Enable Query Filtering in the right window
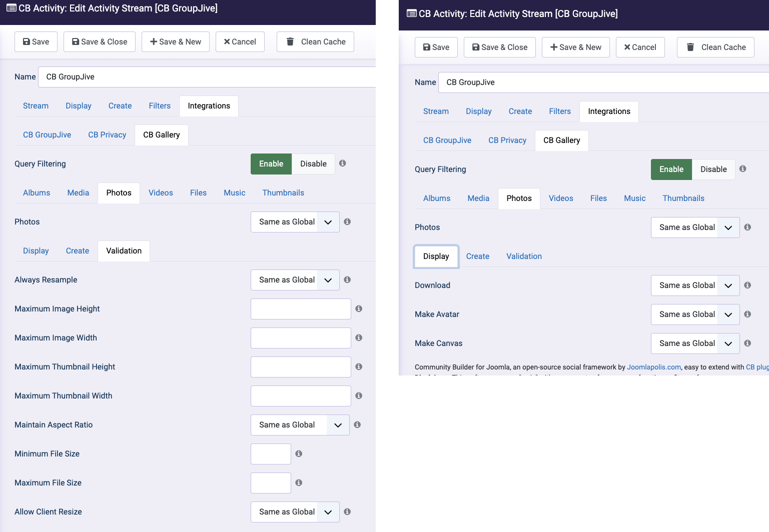769x532 pixels. 671,169
